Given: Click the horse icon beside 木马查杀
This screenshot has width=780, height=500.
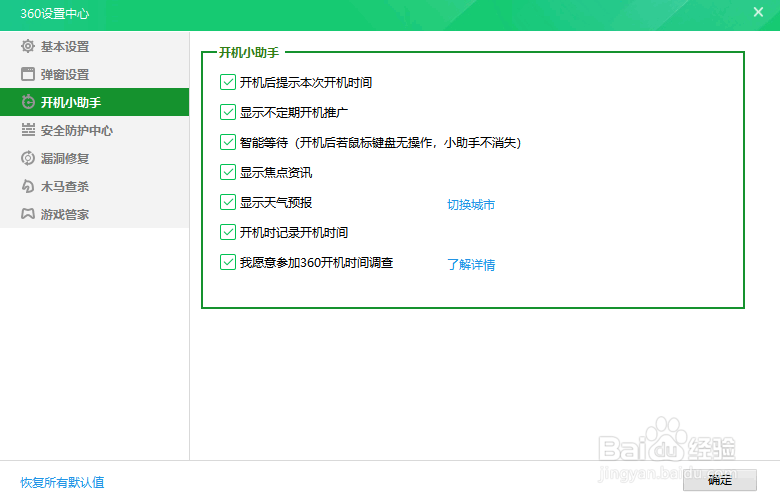Looking at the screenshot, I should point(28,186).
